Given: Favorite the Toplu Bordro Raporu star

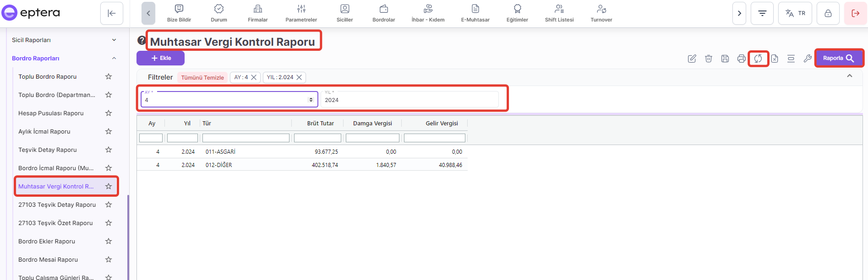Looking at the screenshot, I should click(x=109, y=76).
